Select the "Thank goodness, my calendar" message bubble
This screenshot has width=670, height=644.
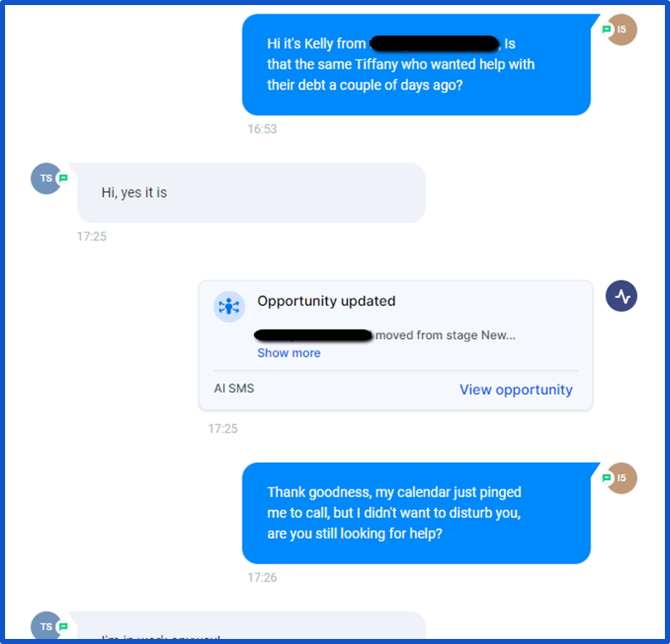click(417, 513)
